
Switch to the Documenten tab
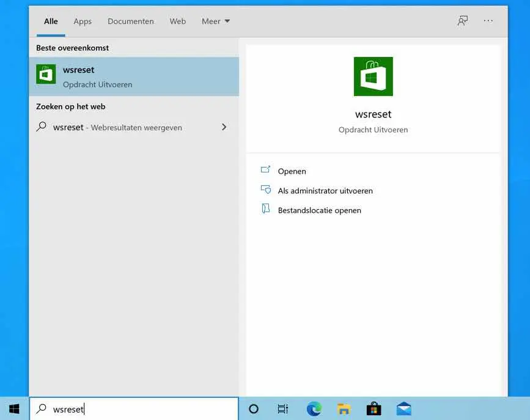click(130, 21)
